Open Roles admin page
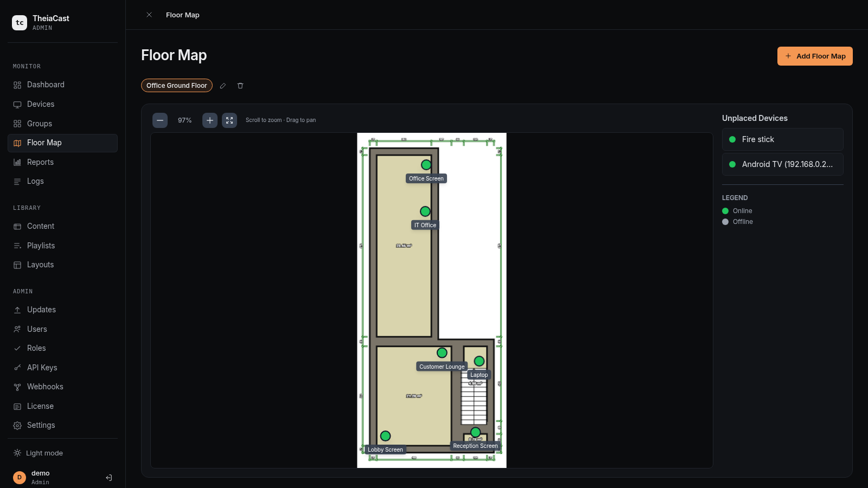The width and height of the screenshot is (868, 488). (x=62, y=348)
